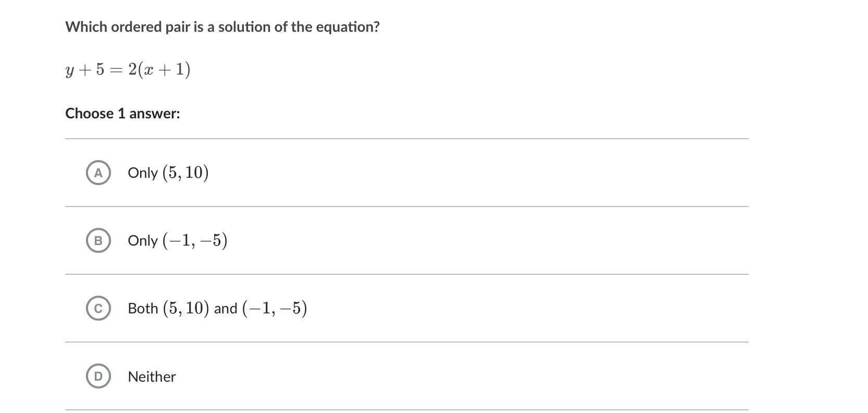Choose the "Neither" answer text
Image resolution: width=868 pixels, height=413 pixels.
[152, 376]
